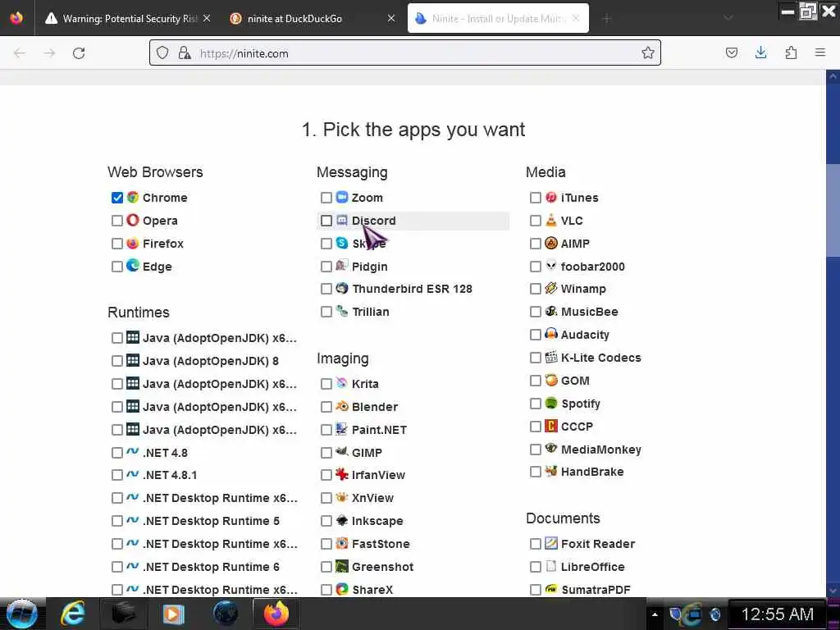840x630 pixels.
Task: Close the ninite at DuckDuckGo tab
Action: pos(391,18)
